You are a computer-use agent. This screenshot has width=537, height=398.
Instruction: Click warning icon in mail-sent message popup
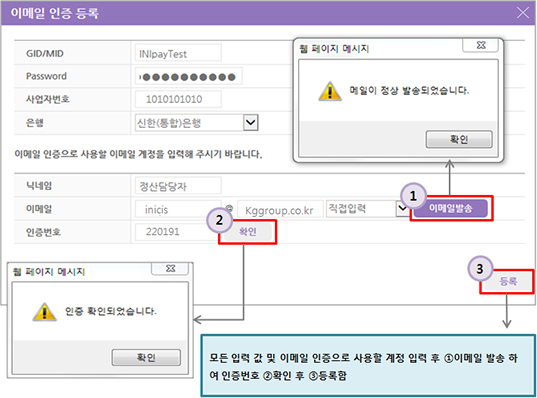pos(330,91)
